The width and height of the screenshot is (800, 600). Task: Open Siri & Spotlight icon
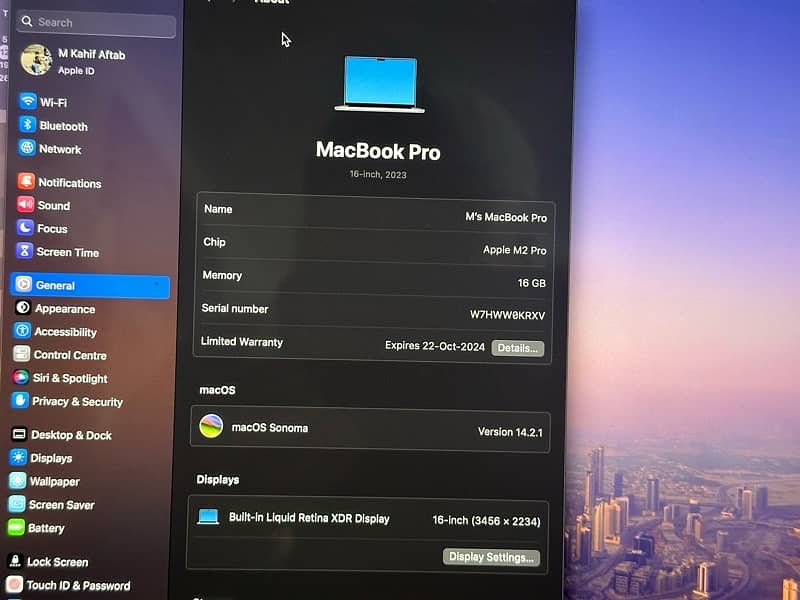point(21,378)
